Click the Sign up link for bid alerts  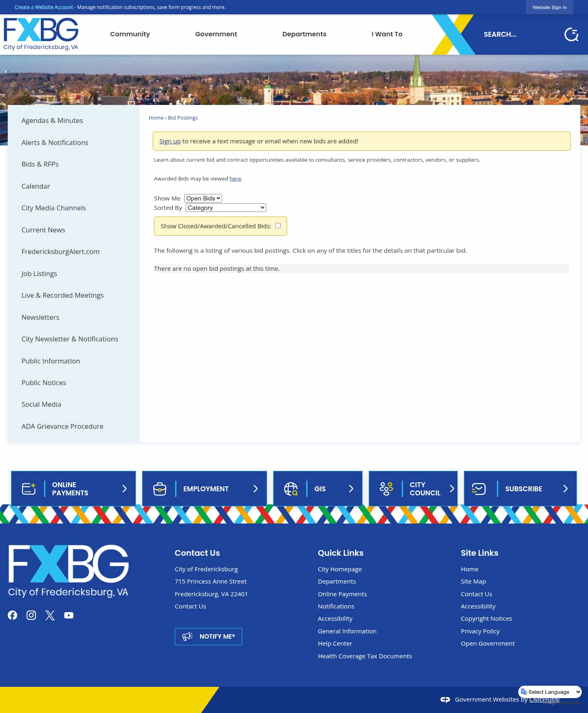(170, 141)
